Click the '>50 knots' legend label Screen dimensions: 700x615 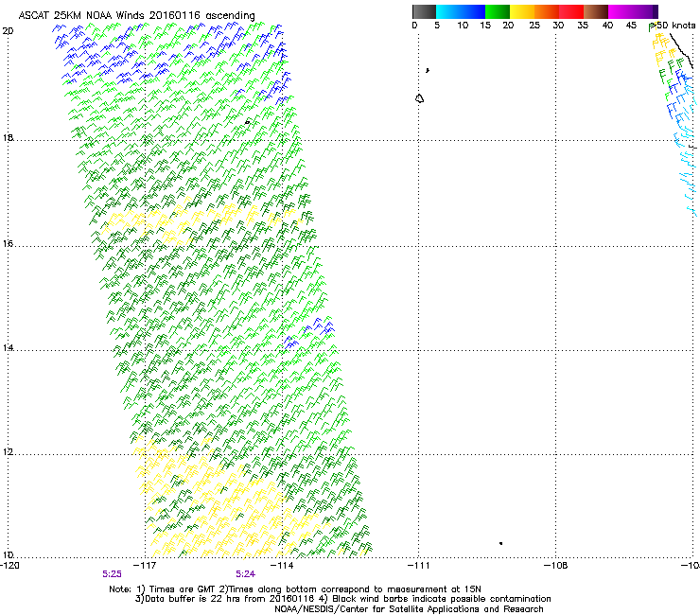tap(673, 25)
